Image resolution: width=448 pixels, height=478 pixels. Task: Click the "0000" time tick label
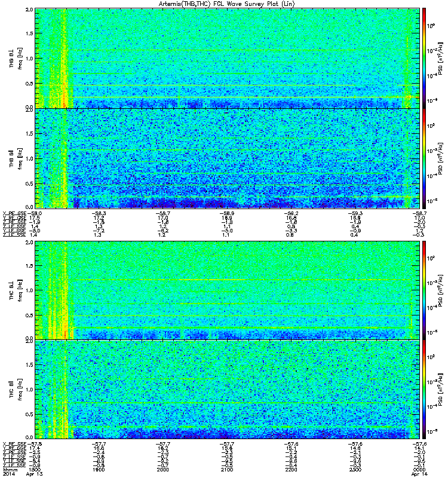coord(419,470)
